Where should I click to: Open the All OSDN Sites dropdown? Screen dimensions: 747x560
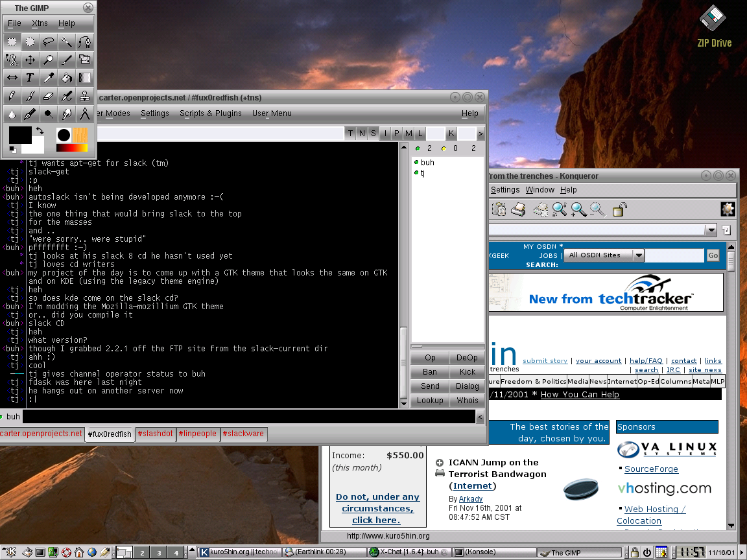(x=604, y=255)
